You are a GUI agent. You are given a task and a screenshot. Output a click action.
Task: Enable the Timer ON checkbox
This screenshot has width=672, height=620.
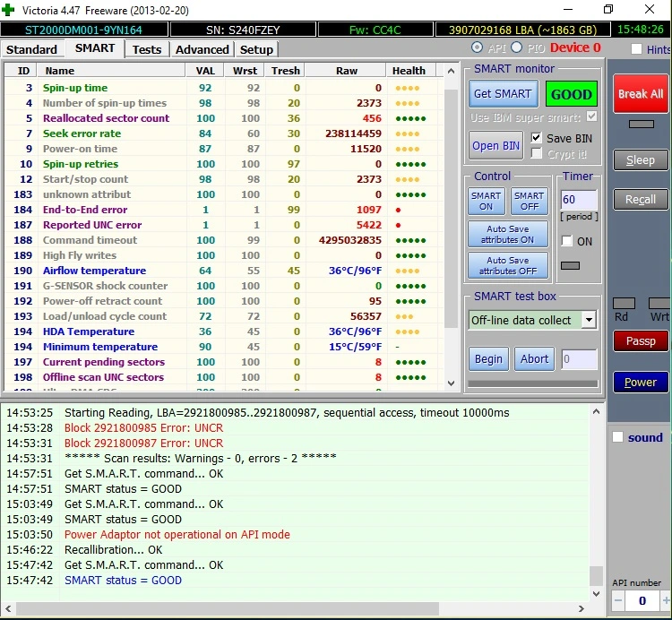click(566, 241)
